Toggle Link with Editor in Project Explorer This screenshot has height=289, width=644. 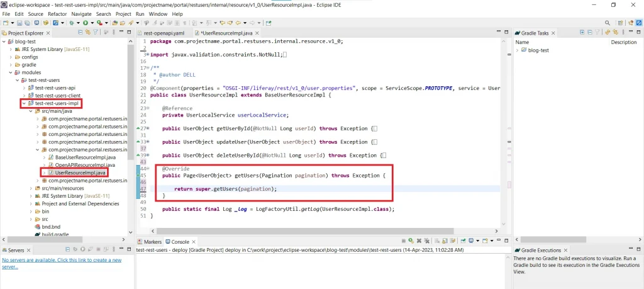(x=88, y=33)
